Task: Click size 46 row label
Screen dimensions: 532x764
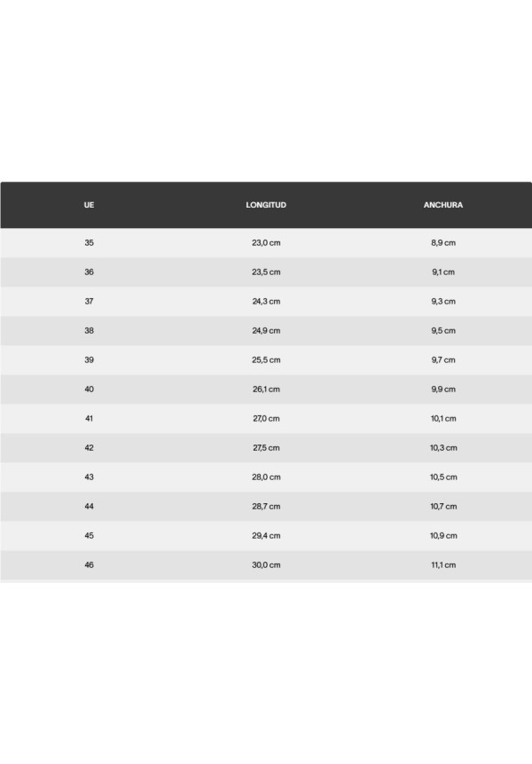Action: coord(89,564)
